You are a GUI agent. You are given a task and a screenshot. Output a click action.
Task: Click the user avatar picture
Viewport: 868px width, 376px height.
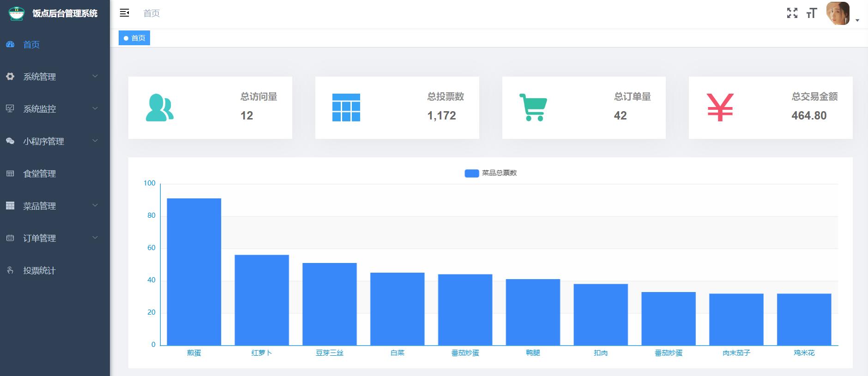click(x=838, y=13)
